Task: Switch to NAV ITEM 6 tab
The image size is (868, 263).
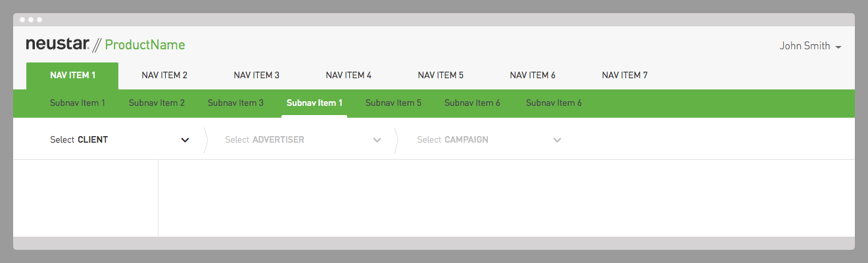Action: point(533,76)
